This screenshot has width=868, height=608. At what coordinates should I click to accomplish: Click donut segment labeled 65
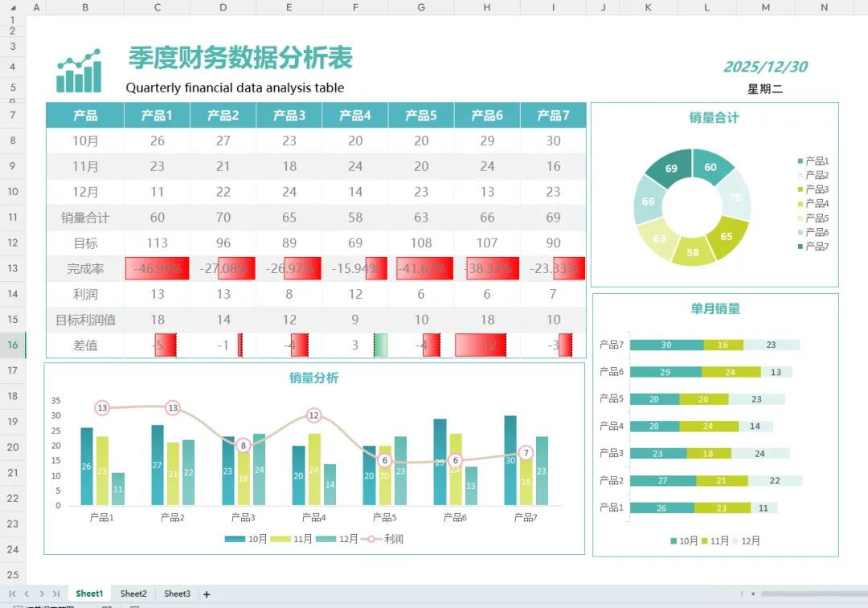pos(727,237)
